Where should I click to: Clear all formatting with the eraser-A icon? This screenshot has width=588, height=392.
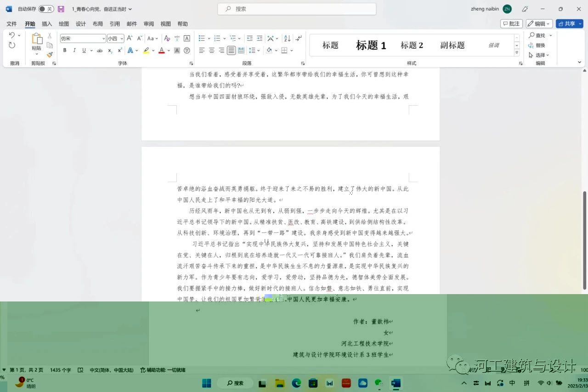(167, 39)
